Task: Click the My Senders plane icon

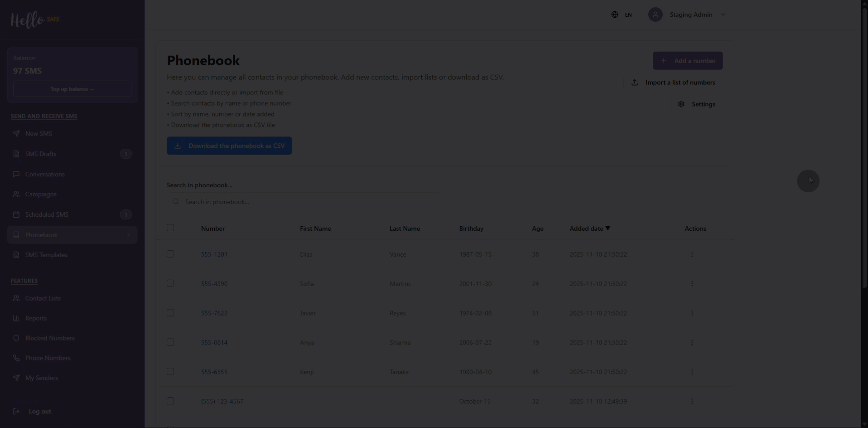Action: point(16,378)
